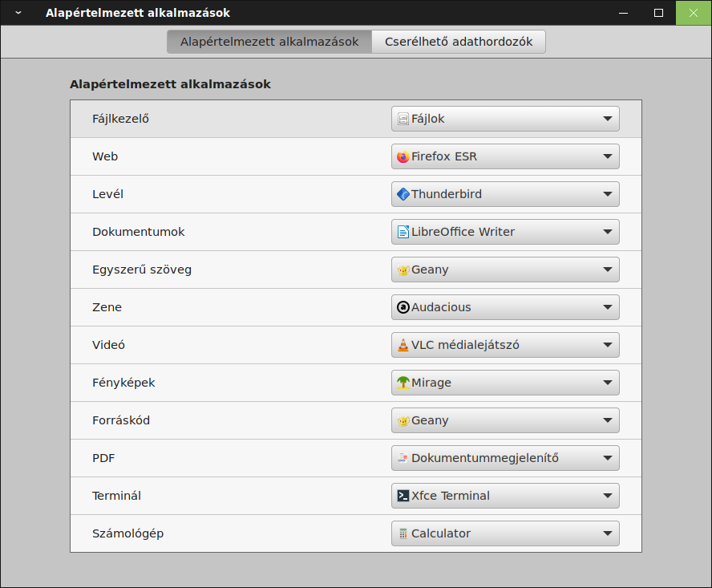
Task: Expand the Zene dropdown arrow
Action: click(608, 307)
